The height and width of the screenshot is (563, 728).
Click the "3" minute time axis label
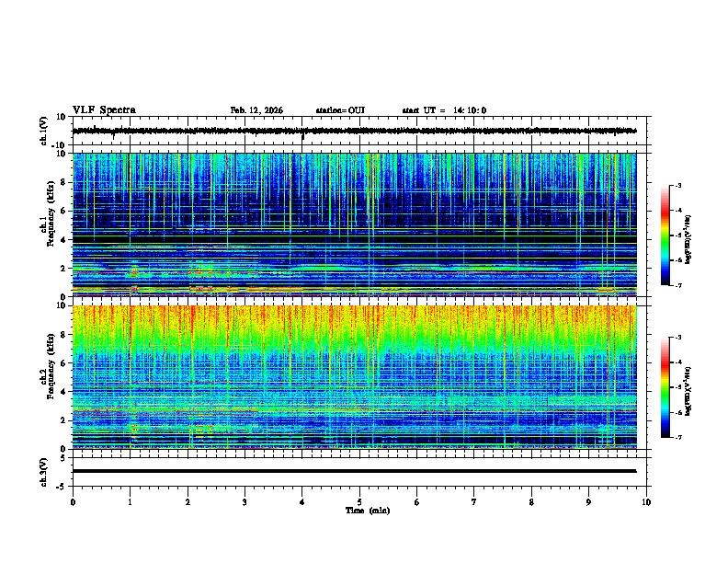245,502
